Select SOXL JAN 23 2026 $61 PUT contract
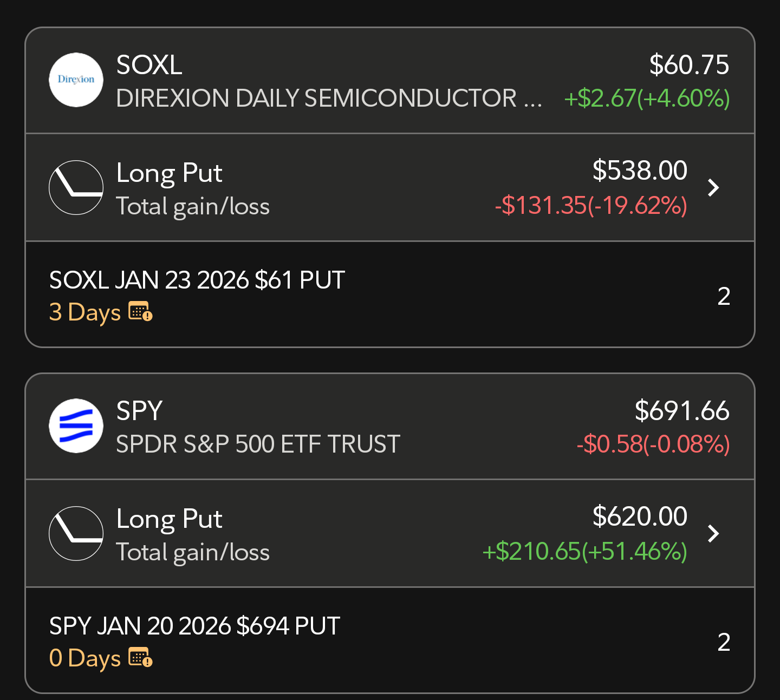This screenshot has width=780, height=700. click(x=197, y=280)
